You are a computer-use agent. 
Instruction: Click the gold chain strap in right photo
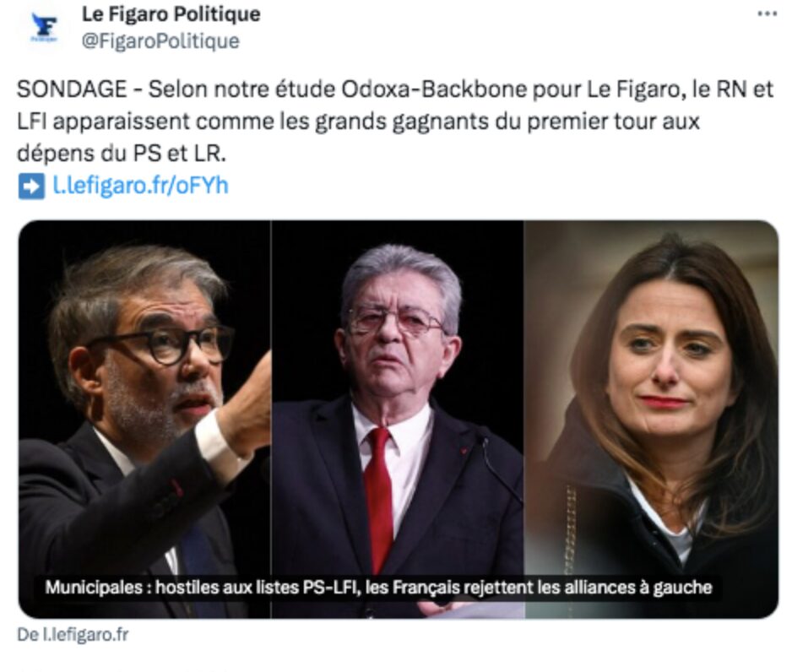pyautogui.click(x=570, y=528)
